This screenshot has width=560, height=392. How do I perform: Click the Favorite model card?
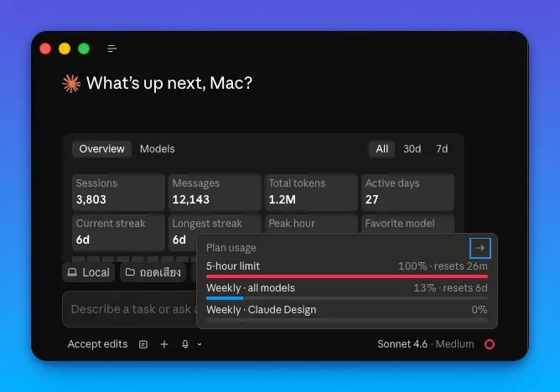(x=407, y=224)
